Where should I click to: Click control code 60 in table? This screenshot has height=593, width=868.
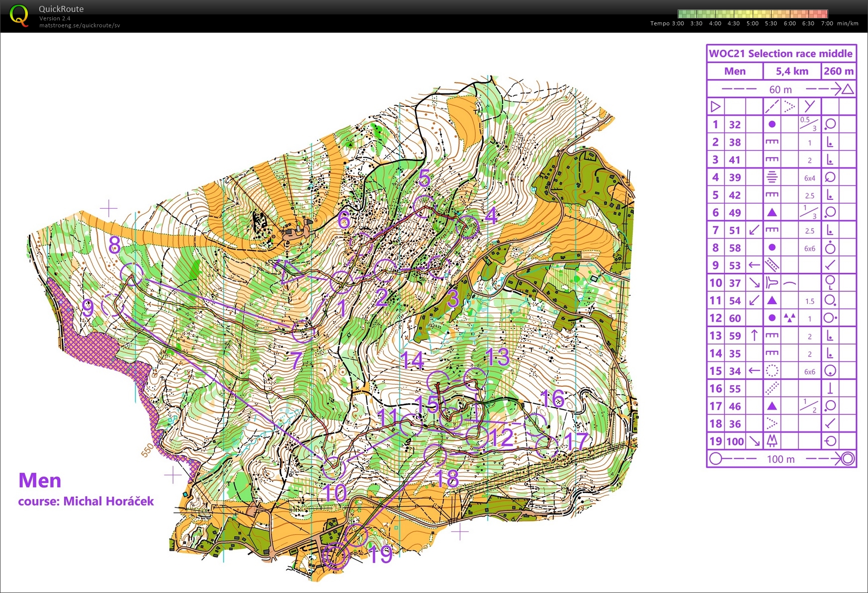tap(735, 318)
